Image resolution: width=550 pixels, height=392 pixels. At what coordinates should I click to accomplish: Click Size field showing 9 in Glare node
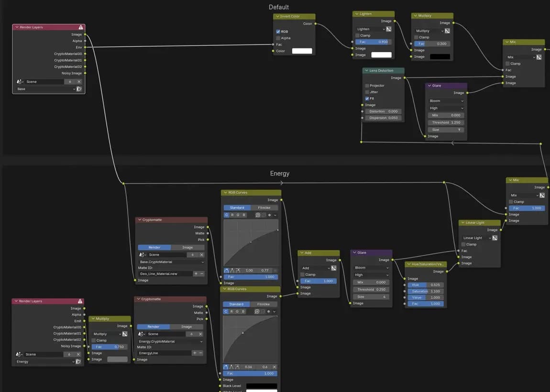(x=446, y=130)
